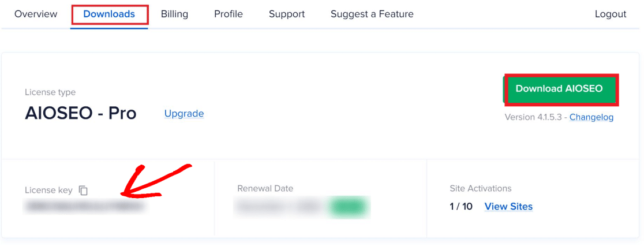The height and width of the screenshot is (246, 644).
Task: Click the Version 4.1.5.3 text
Action: tap(535, 117)
